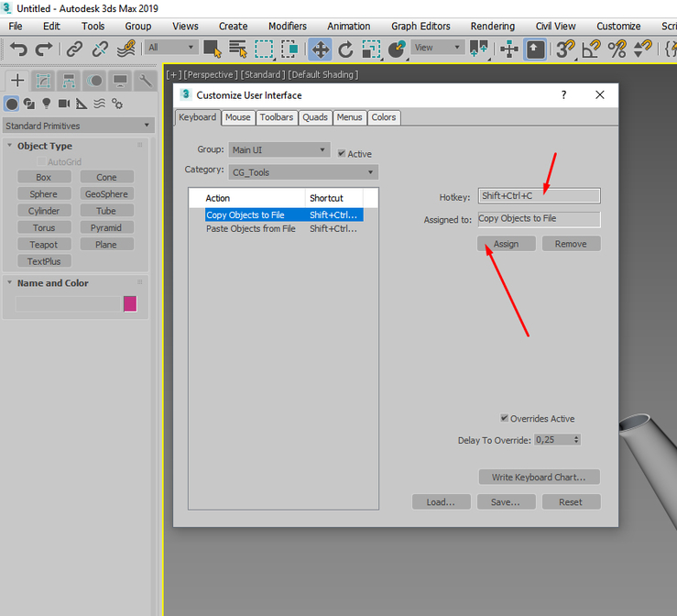This screenshot has height=616, width=677.
Task: Open the Category dropdown showing CG_Tools
Action: pyautogui.click(x=303, y=172)
